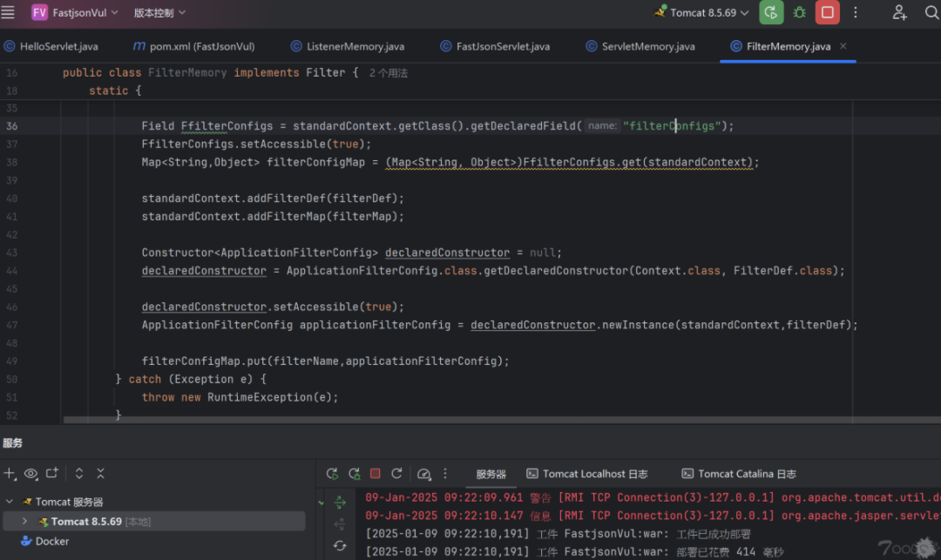The height and width of the screenshot is (560, 941).
Task: Open the 版本控制 version control dropdown
Action: pyautogui.click(x=159, y=12)
